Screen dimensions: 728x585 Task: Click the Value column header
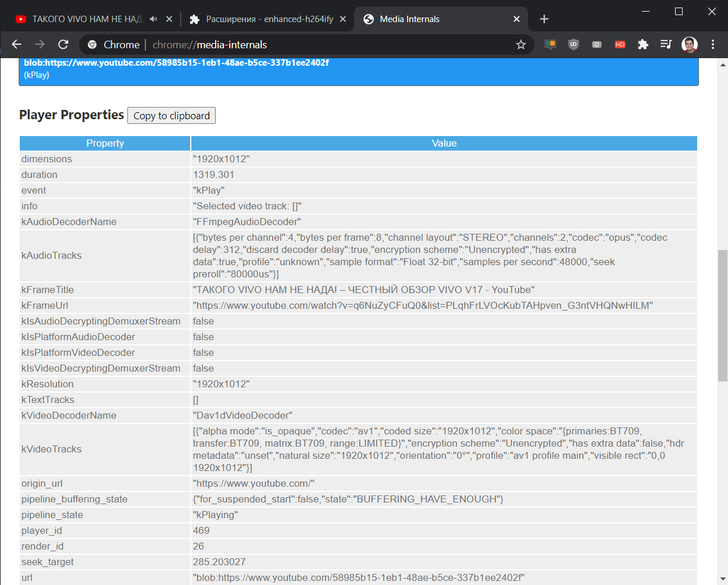(x=444, y=143)
